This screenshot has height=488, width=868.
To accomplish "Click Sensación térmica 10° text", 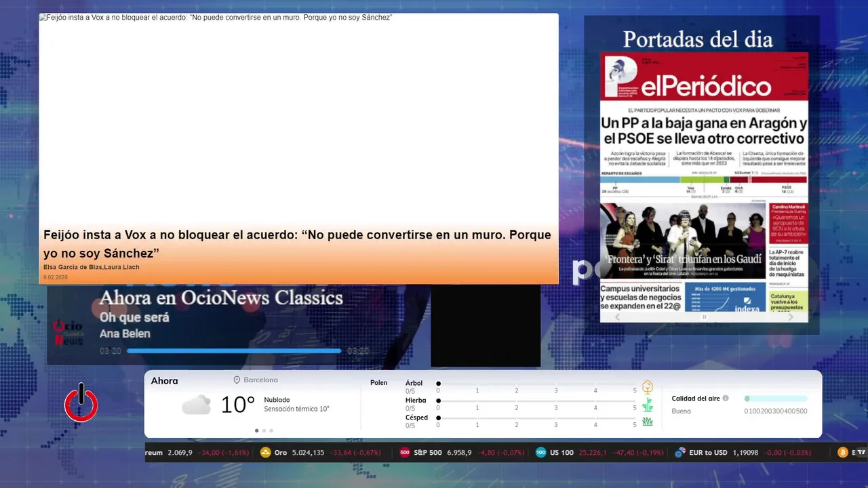I will click(x=296, y=409).
